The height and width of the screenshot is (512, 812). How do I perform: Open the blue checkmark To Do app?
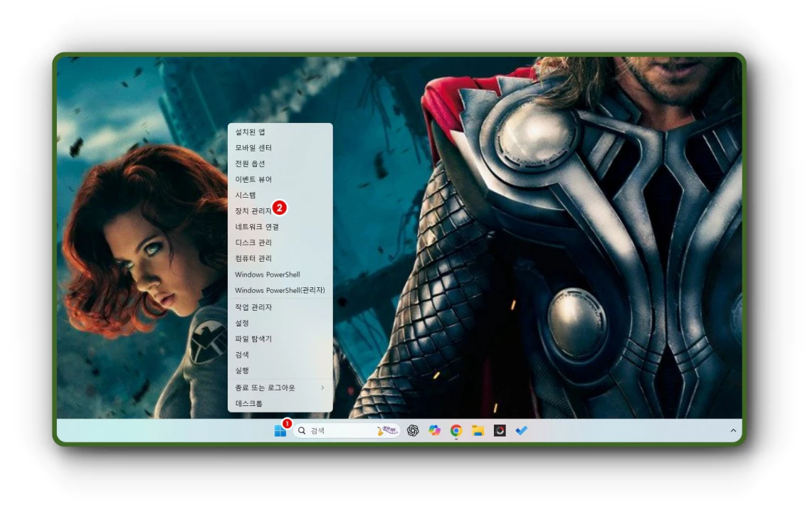(x=522, y=431)
